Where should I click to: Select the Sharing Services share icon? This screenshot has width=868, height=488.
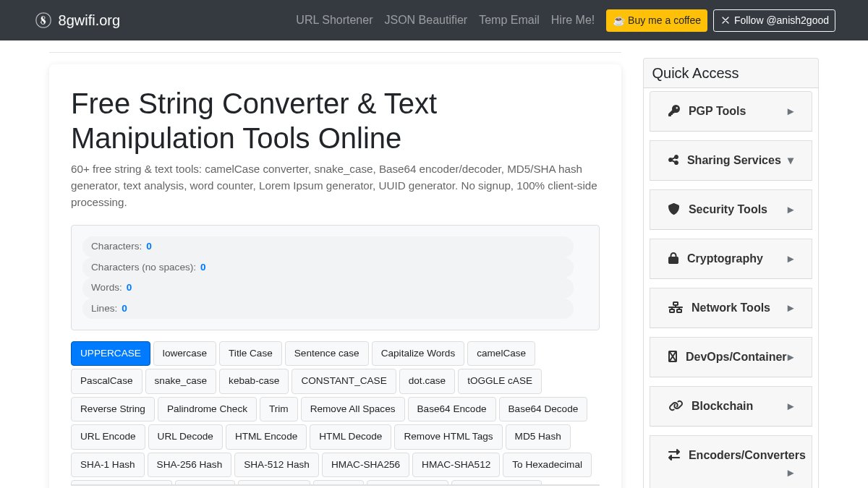point(673,160)
